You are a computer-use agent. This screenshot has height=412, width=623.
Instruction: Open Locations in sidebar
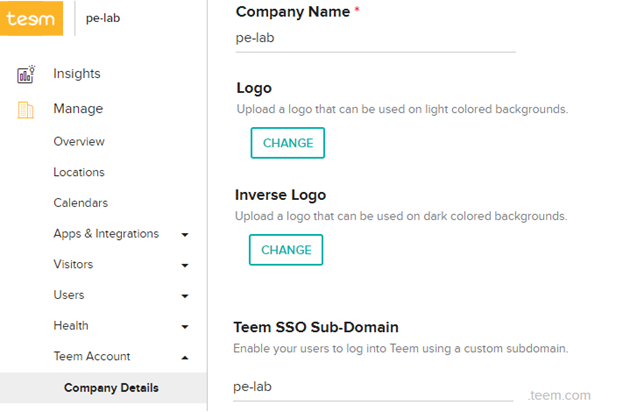(79, 172)
